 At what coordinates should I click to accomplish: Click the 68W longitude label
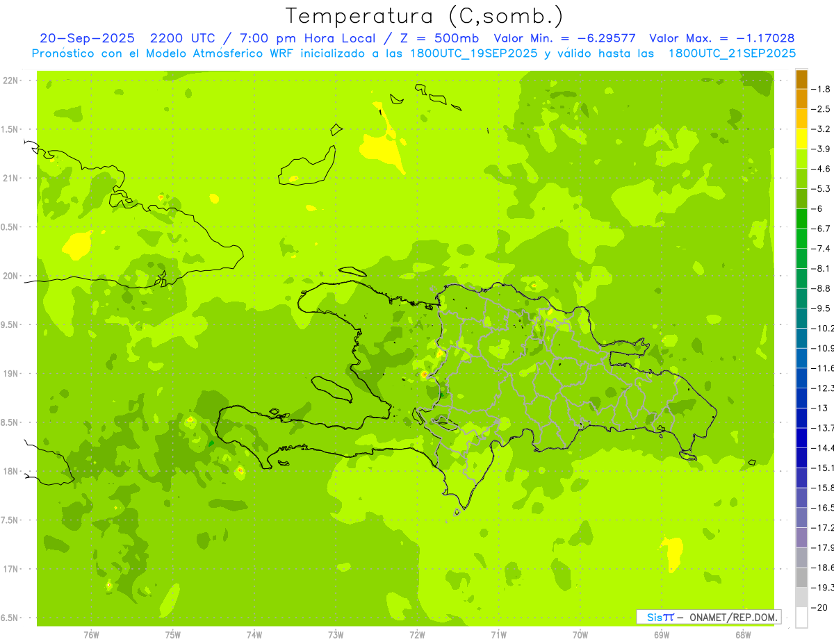[x=743, y=635]
